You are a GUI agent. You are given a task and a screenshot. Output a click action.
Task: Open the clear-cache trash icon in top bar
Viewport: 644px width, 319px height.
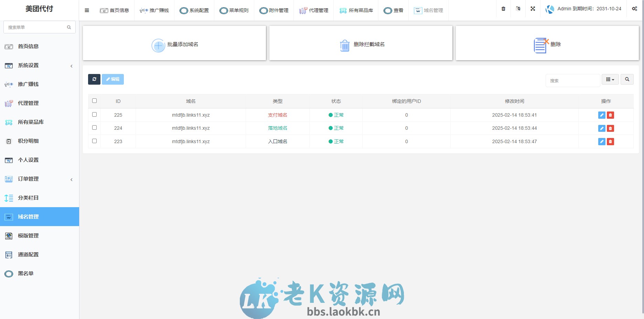click(x=503, y=9)
